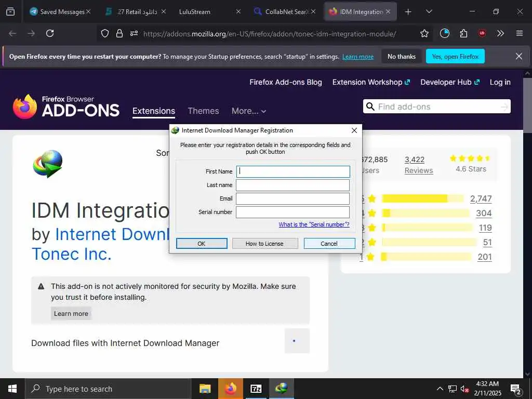The image size is (532, 399).
Task: Open the Firefox Add-ons Blog link
Action: tap(286, 82)
